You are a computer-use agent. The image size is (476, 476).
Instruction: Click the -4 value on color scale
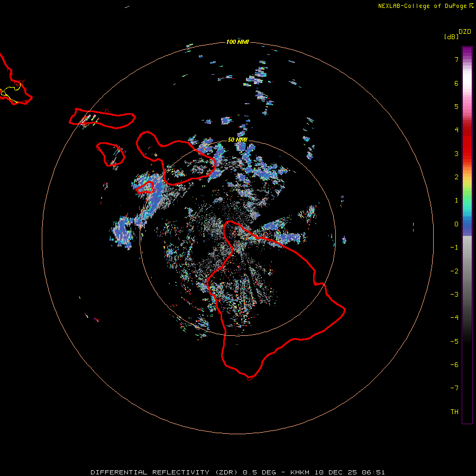pos(454,317)
